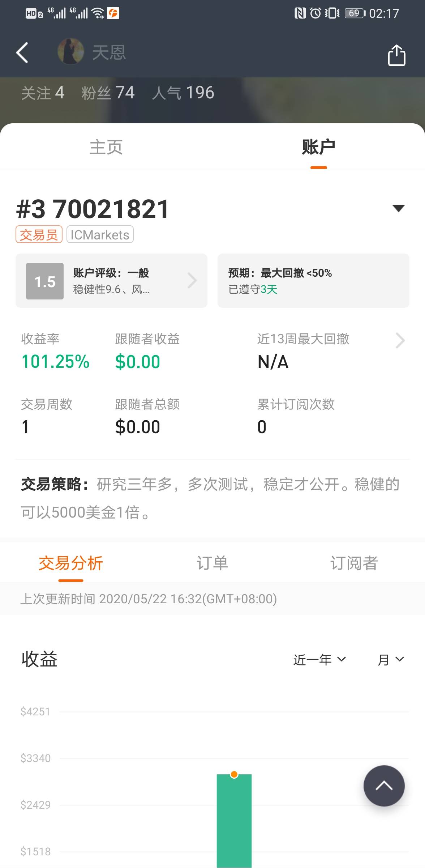This screenshot has width=425, height=868.
Task: Expand the account selector dropdown arrow
Action: [398, 208]
